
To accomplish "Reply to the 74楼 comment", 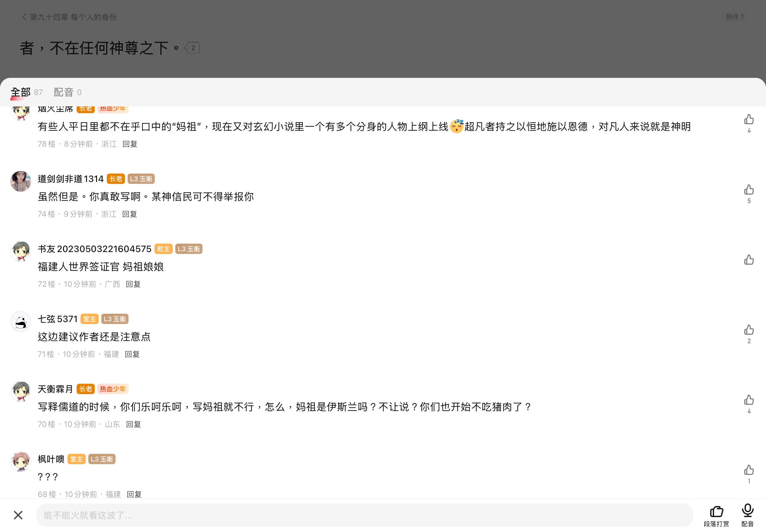I will [130, 214].
